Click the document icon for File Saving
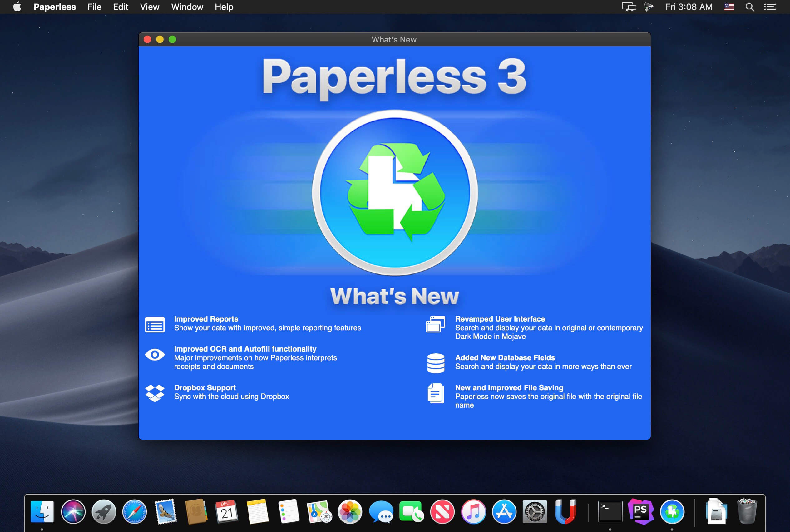The height and width of the screenshot is (532, 790). [436, 393]
